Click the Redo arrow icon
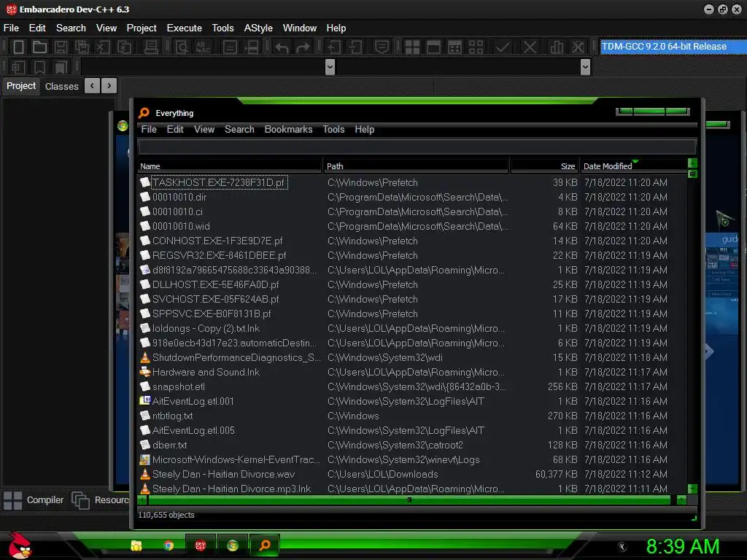Viewport: 747px width, 560px height. pyautogui.click(x=303, y=47)
